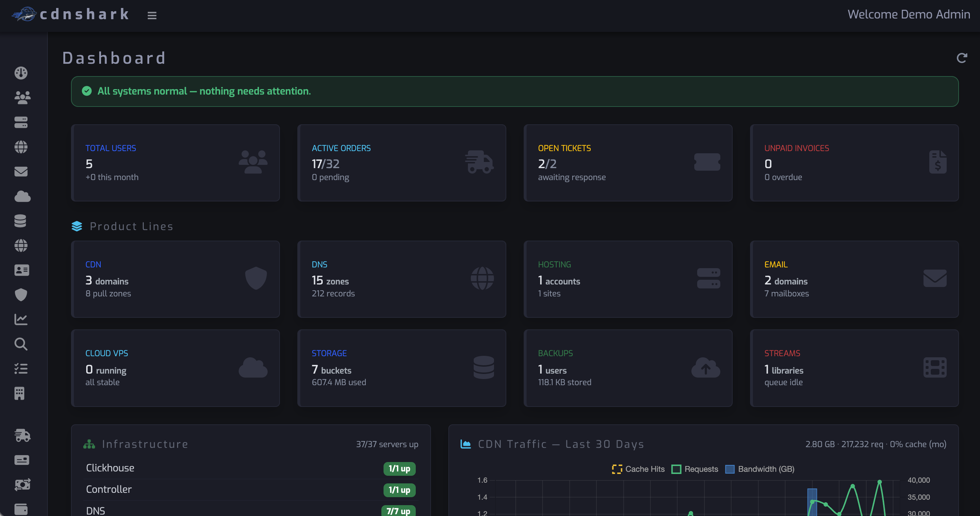Screen dimensions: 980x516
Task: Open the Email domains card
Action: tap(854, 279)
